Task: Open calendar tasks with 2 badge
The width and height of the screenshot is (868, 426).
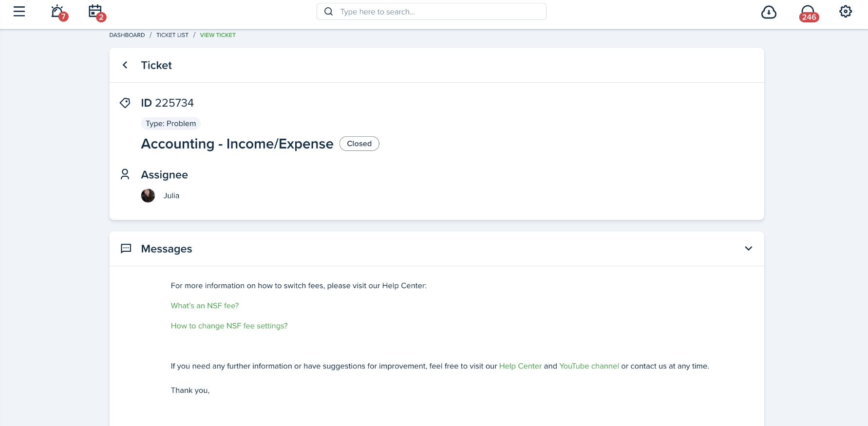Action: click(x=96, y=12)
